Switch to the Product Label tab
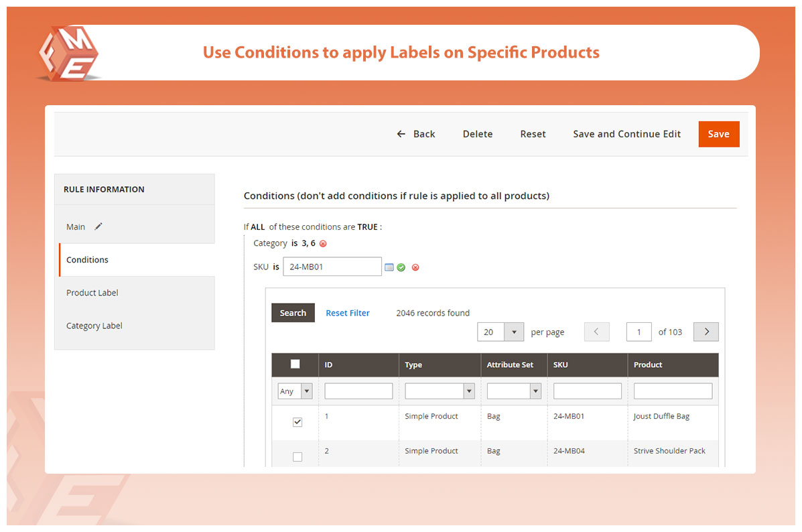This screenshot has width=802, height=532. [x=92, y=293]
